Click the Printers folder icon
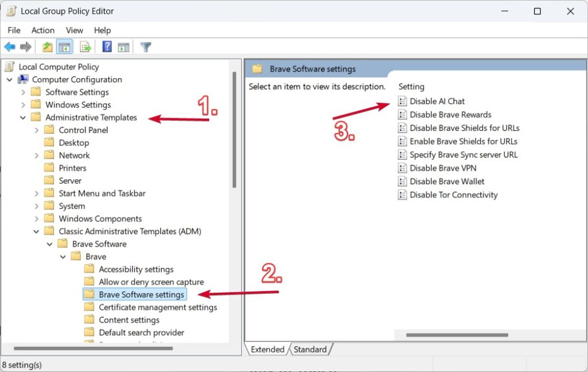This screenshot has height=372, width=588. click(49, 168)
